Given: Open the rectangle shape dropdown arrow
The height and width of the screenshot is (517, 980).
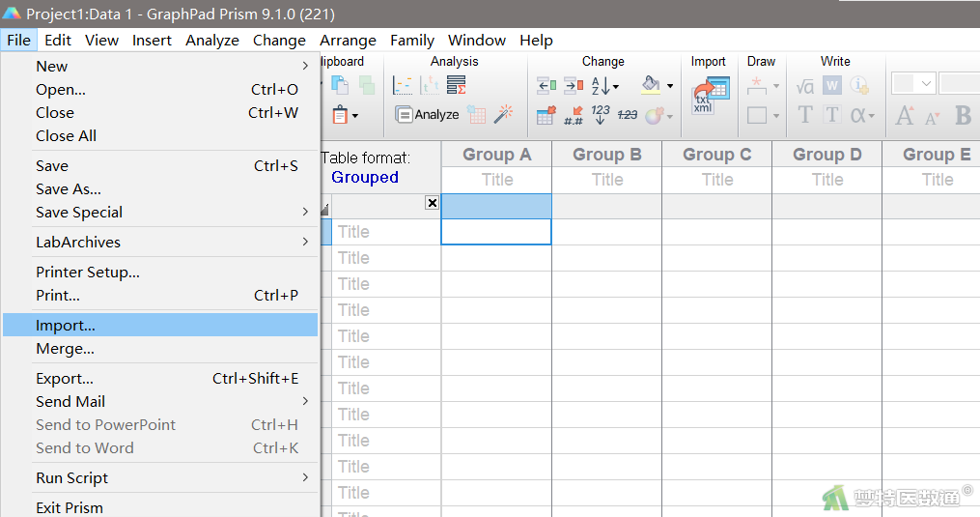Looking at the screenshot, I should [776, 116].
